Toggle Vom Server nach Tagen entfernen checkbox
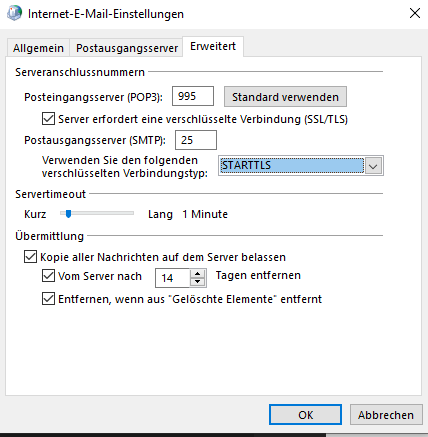This screenshot has width=428, height=437. pyautogui.click(x=48, y=276)
